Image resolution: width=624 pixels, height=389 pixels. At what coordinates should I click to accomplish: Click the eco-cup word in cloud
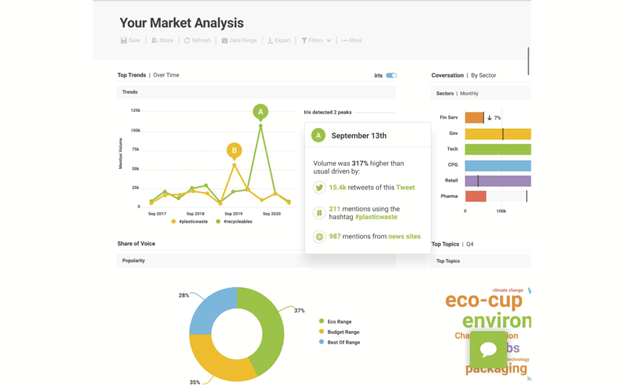(484, 300)
